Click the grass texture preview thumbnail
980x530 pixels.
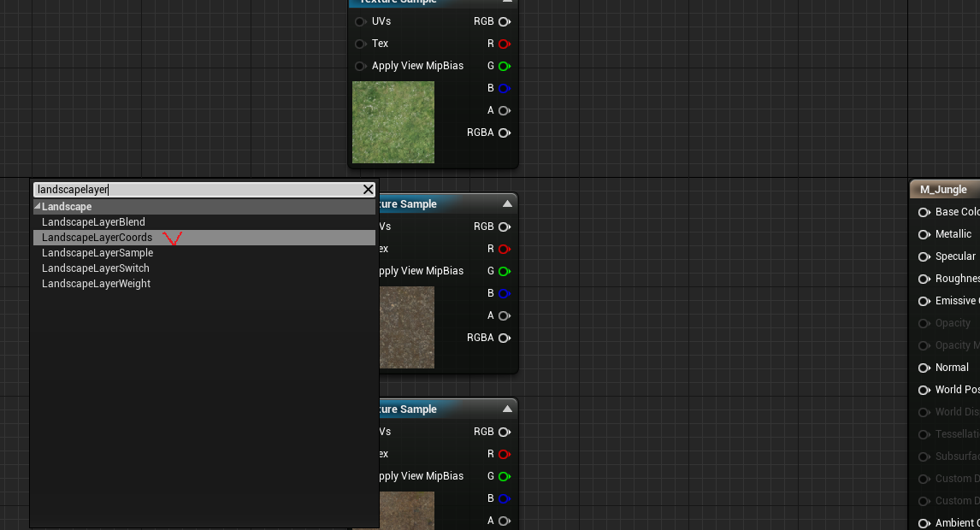pyautogui.click(x=393, y=122)
